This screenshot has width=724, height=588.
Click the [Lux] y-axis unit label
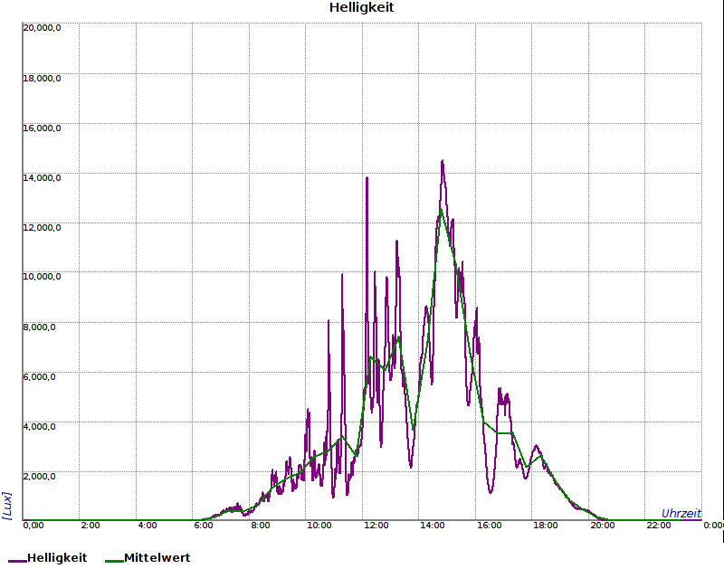(7, 505)
